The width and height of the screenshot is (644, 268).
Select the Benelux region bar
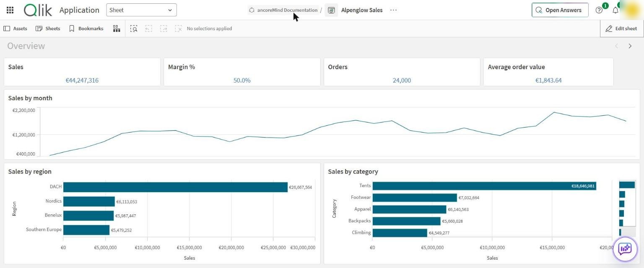click(88, 216)
